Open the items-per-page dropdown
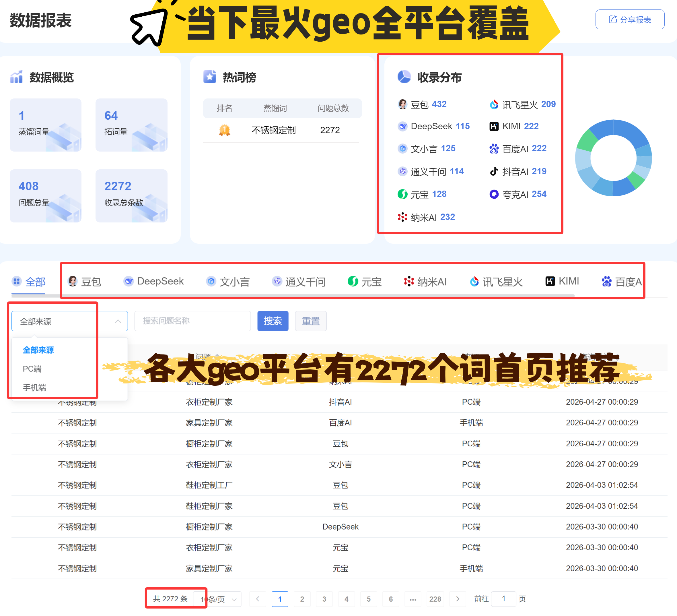Screen dimensions: 677x616 (x=218, y=599)
